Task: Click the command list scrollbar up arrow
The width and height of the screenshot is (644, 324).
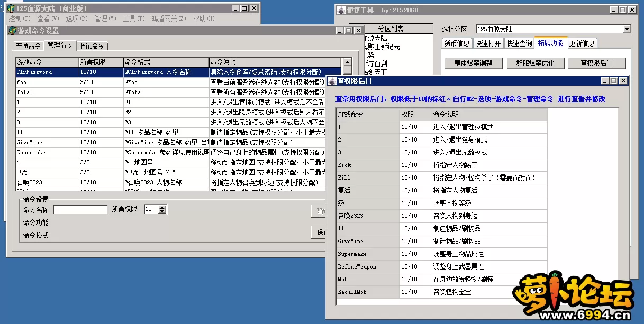Action: pos(347,62)
